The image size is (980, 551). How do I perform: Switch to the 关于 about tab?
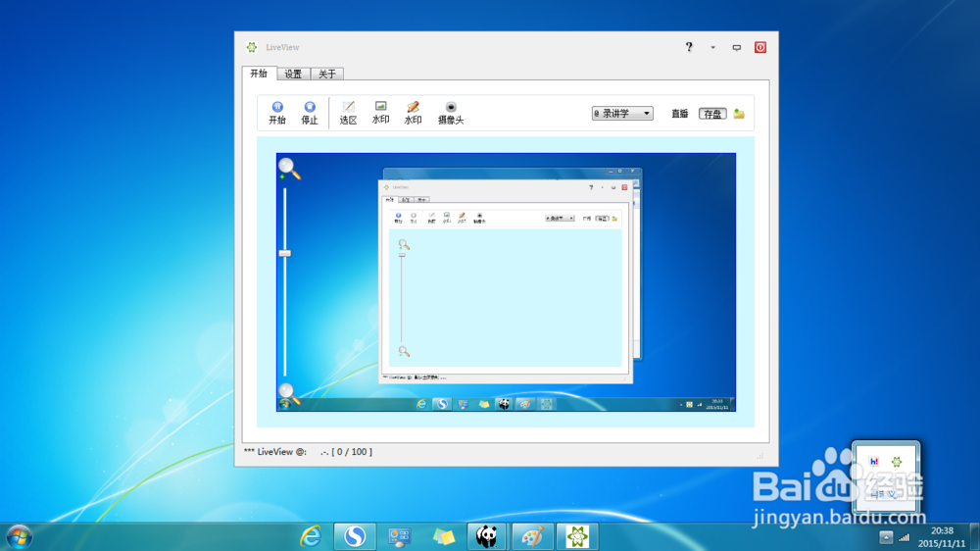pos(327,74)
